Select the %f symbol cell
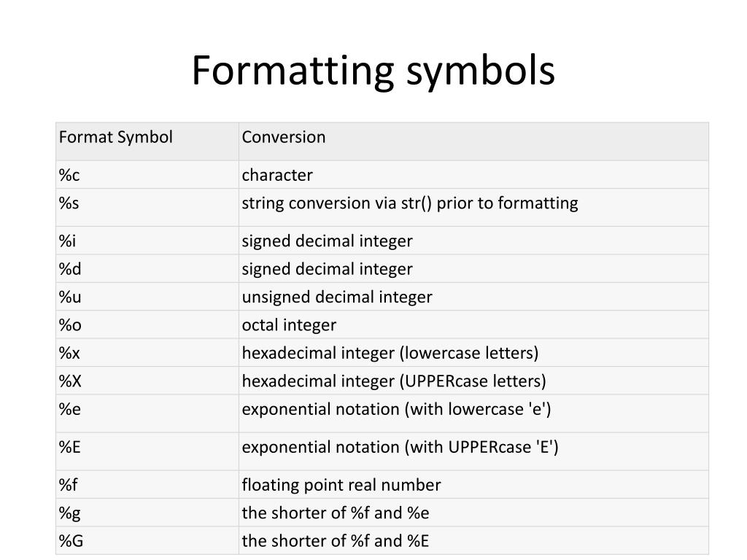 [x=147, y=485]
